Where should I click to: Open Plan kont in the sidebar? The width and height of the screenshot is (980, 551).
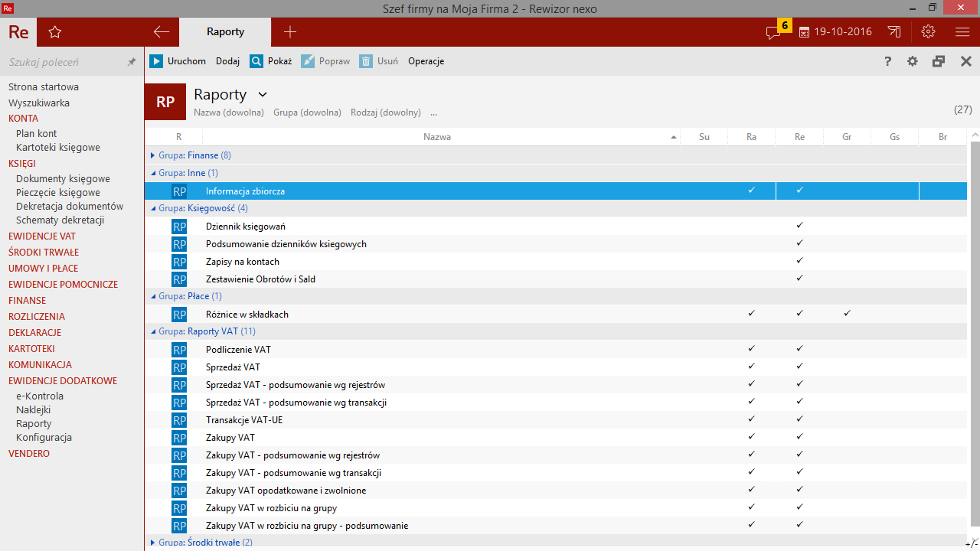(36, 133)
